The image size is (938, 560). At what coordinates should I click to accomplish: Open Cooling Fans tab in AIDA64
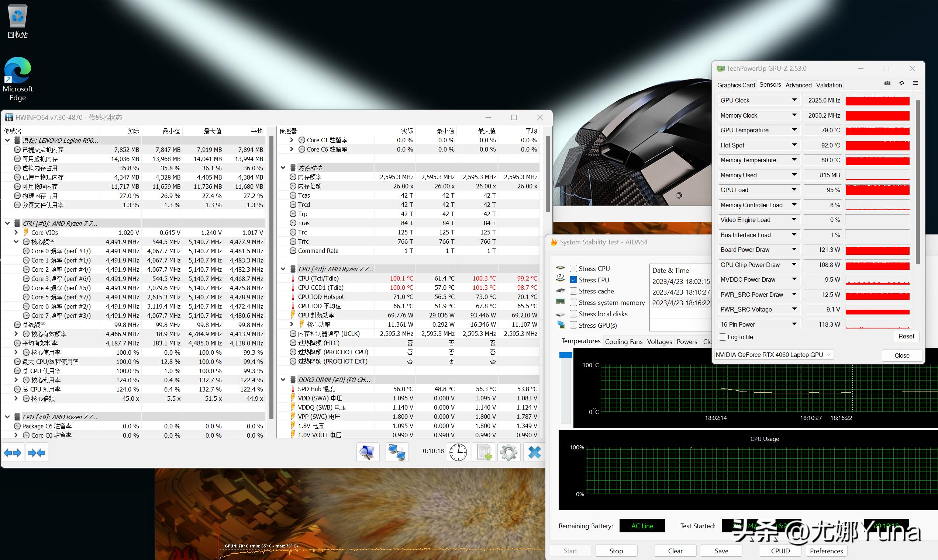coord(624,341)
